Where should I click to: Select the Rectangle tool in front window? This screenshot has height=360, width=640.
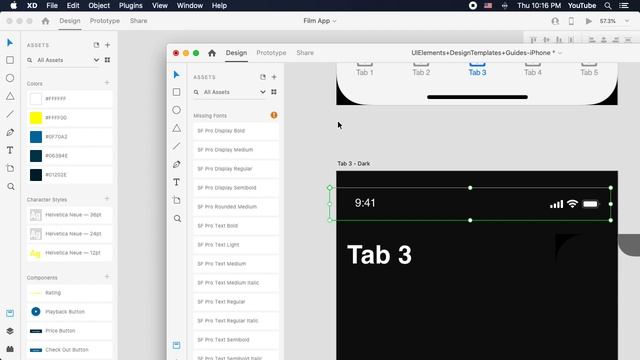point(176,92)
